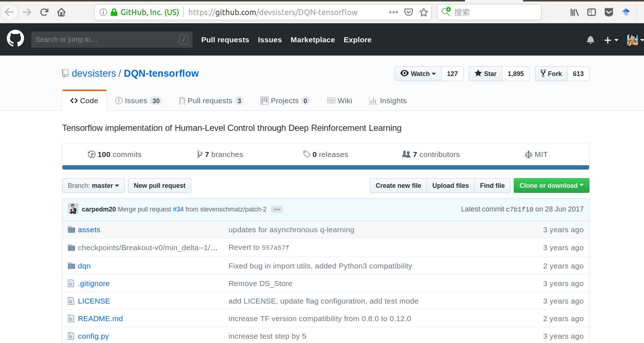
Task: Open page actions three-dot menu in address bar
Action: 394,12
